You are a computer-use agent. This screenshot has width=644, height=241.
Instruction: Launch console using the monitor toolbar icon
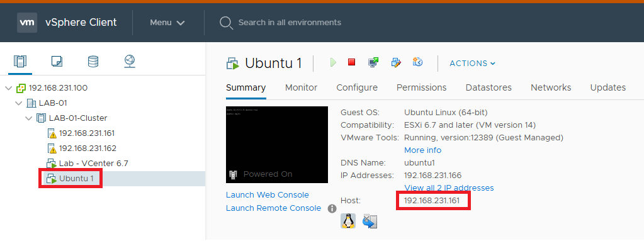click(373, 62)
